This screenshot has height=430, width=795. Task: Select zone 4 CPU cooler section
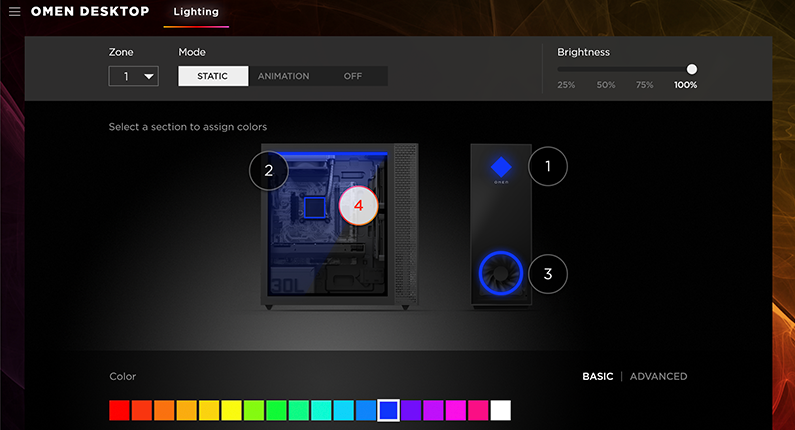[x=358, y=205]
